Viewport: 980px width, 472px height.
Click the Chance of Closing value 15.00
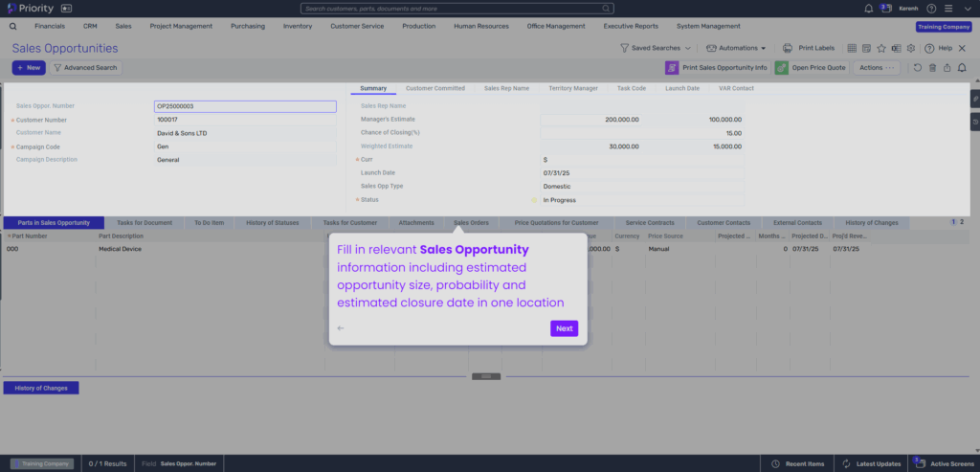pos(642,133)
